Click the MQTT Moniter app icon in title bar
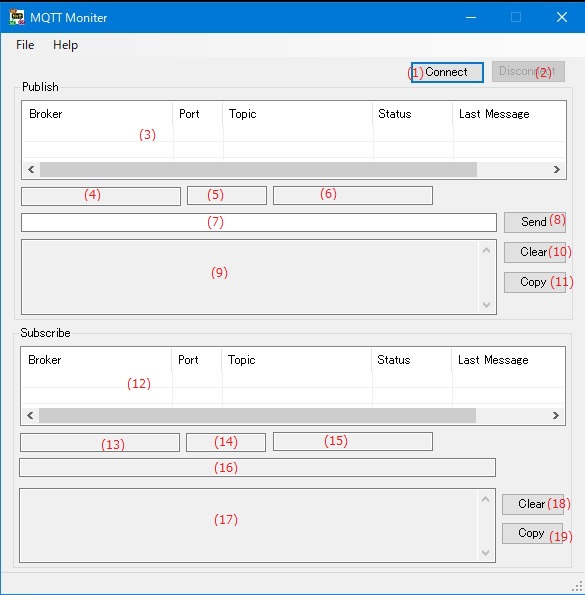Screen dimensions: 585x595 pyautogui.click(x=17, y=17)
